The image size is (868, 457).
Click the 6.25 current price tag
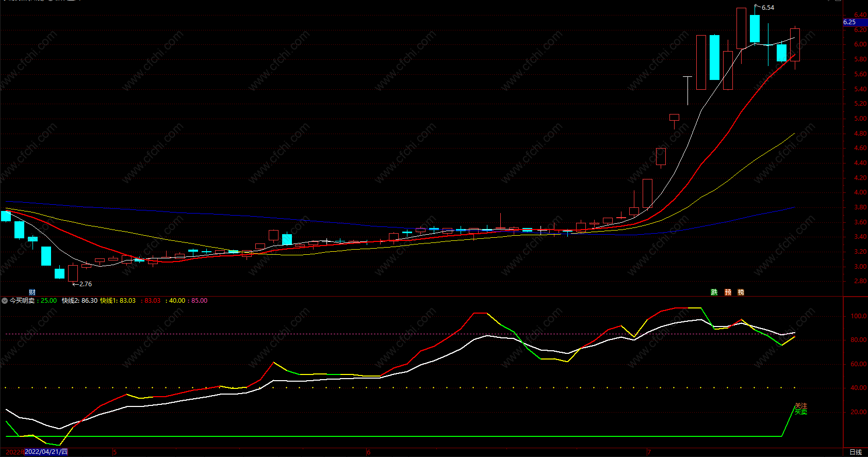pyautogui.click(x=855, y=22)
